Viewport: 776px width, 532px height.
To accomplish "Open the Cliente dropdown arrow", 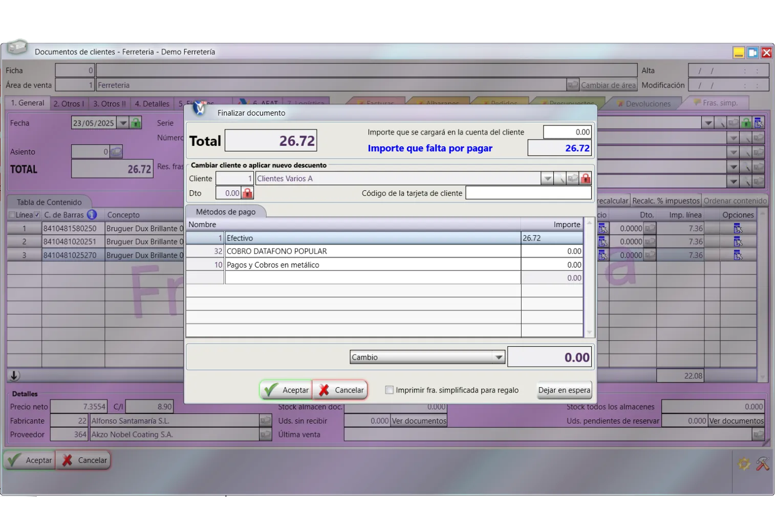I will pyautogui.click(x=547, y=179).
